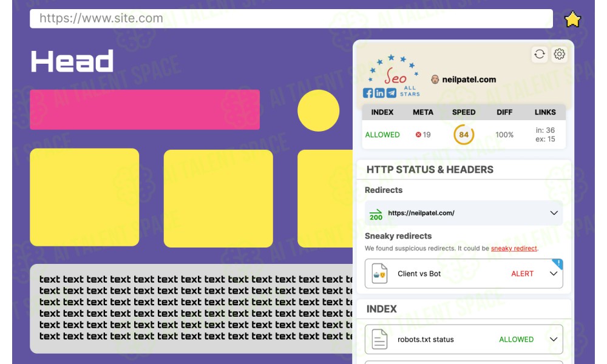This screenshot has height=364, width=607.
Task: Click the Head title text
Action: click(x=72, y=61)
